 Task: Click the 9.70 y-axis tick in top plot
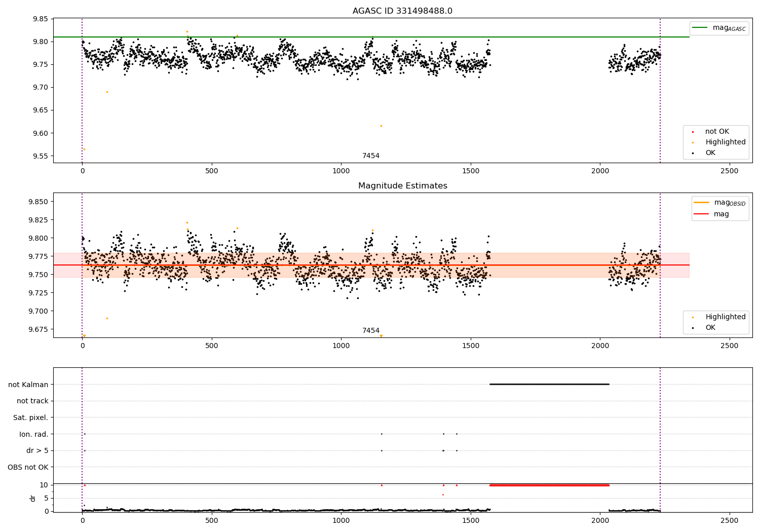[x=40, y=88]
